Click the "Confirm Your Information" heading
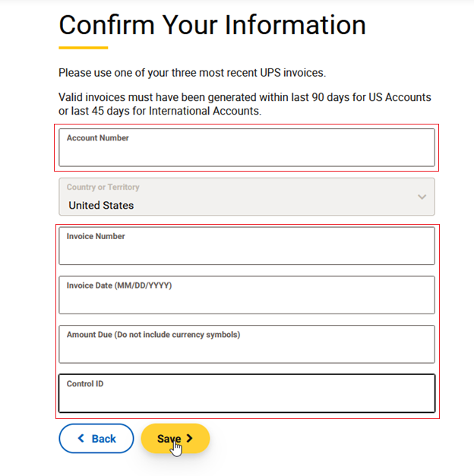 (x=212, y=25)
